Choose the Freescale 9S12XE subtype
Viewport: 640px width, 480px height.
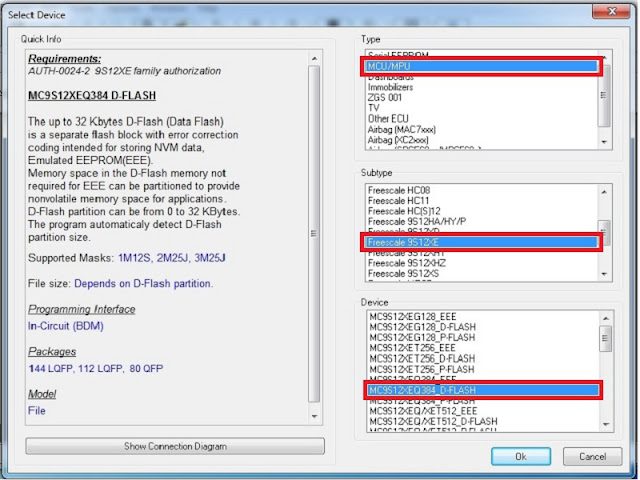(x=482, y=242)
